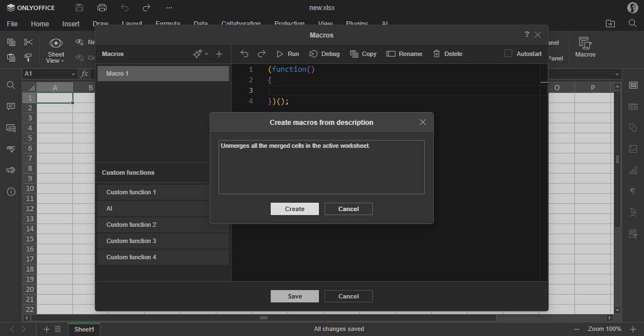
Task: Click the megaphone feedback icon
Action: pos(11,170)
